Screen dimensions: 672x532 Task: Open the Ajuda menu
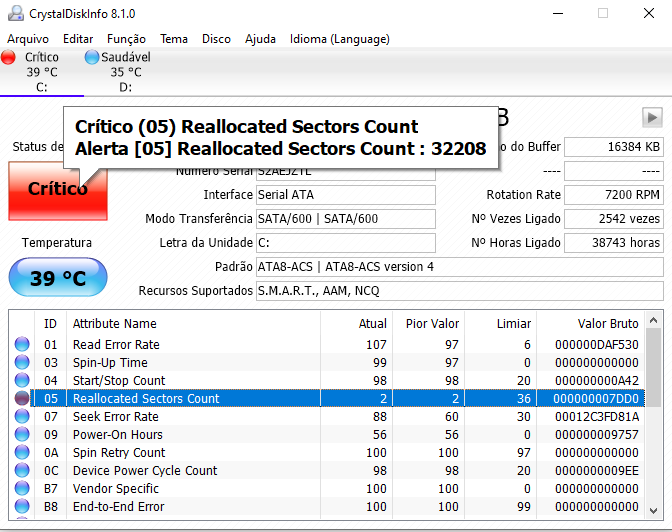click(260, 39)
